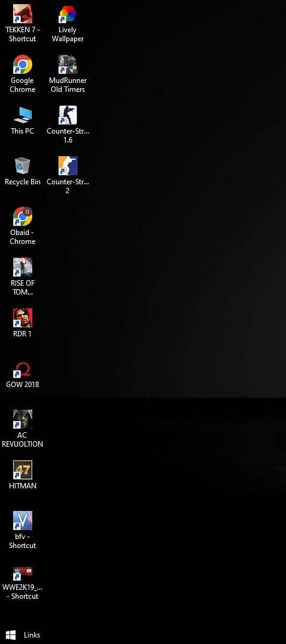
Task: Open the Windows Start menu
Action: [x=10, y=635]
